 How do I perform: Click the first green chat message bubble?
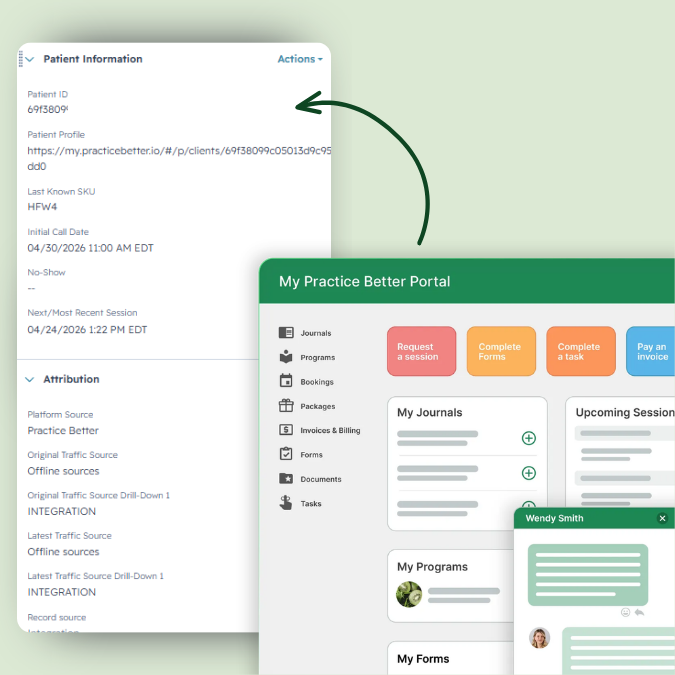(588, 575)
